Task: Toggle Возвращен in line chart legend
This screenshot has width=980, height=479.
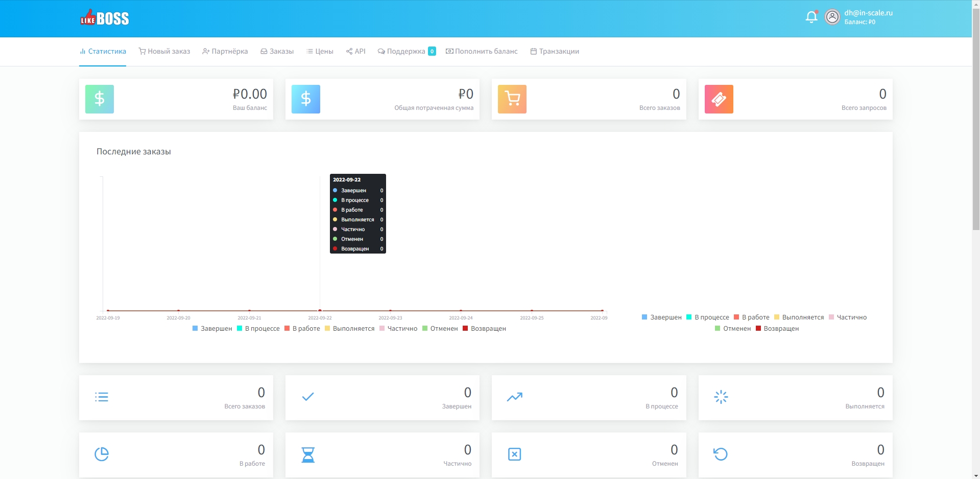Action: 484,329
